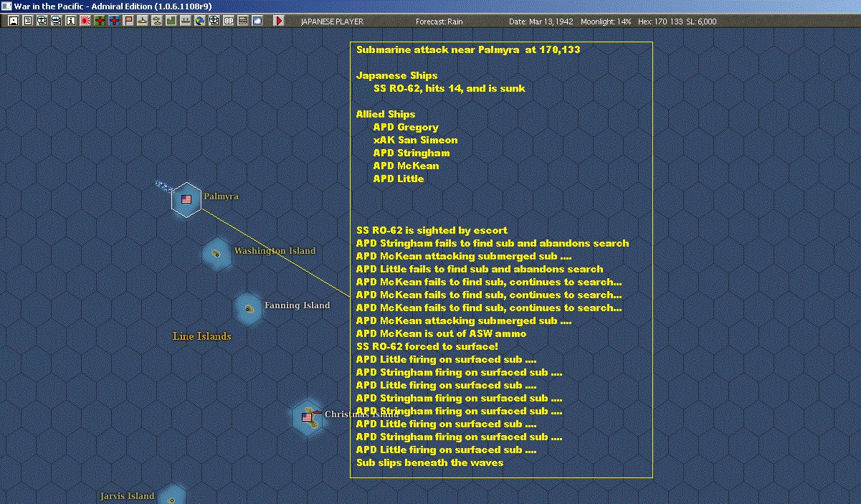Click the Japanese rising sun flag icon
This screenshot has height=504, width=861.
[x=85, y=21]
